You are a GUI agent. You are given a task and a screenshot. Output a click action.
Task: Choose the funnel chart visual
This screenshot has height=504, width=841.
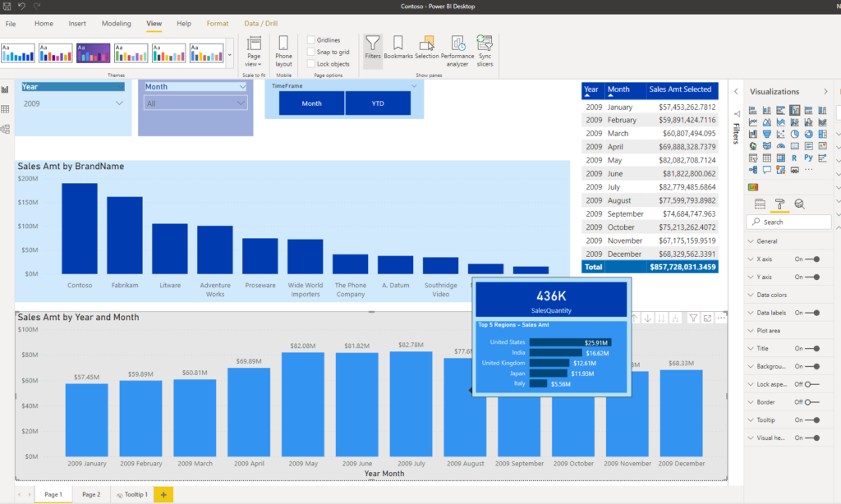pyautogui.click(x=767, y=134)
